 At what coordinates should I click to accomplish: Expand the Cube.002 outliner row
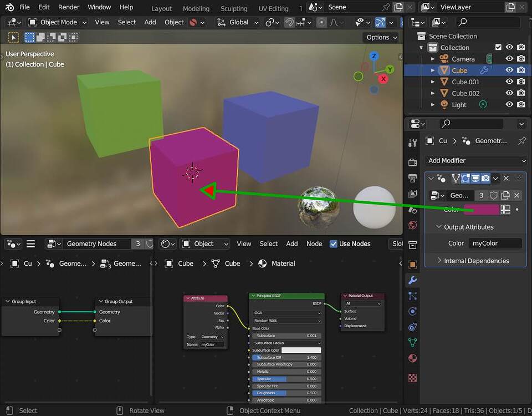tap(433, 93)
